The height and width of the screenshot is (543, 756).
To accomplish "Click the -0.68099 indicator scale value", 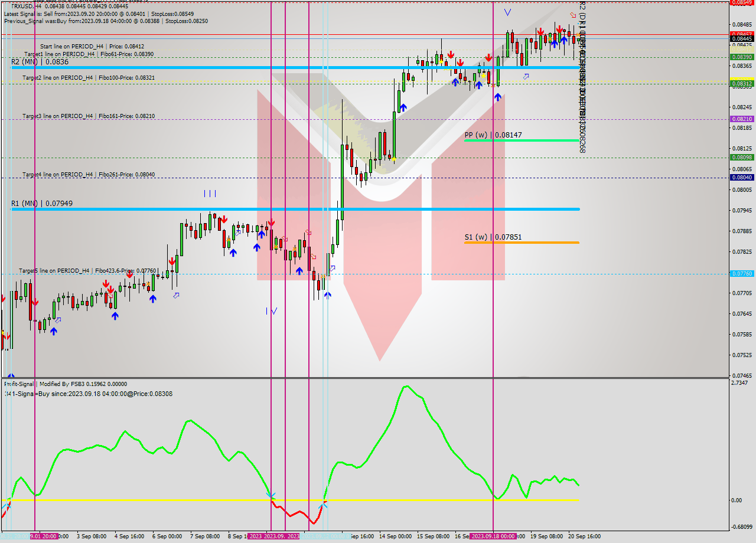I will [742, 527].
